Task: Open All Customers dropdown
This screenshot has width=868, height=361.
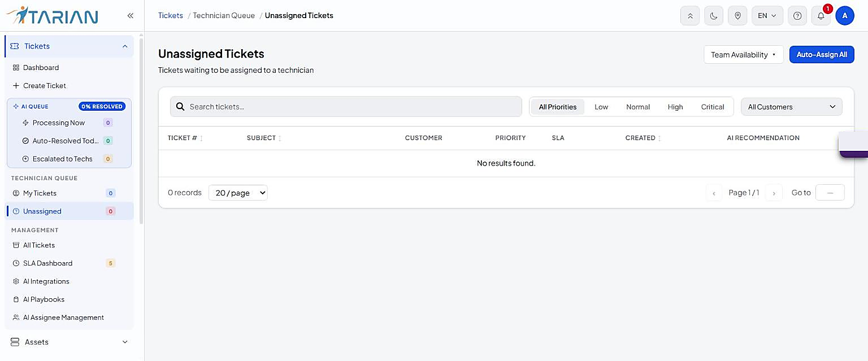Action: tap(792, 107)
